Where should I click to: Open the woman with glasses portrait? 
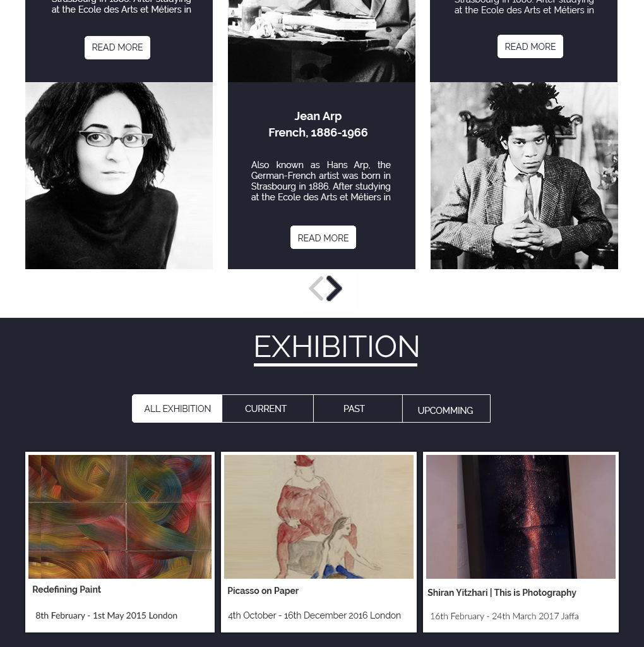pyautogui.click(x=119, y=176)
